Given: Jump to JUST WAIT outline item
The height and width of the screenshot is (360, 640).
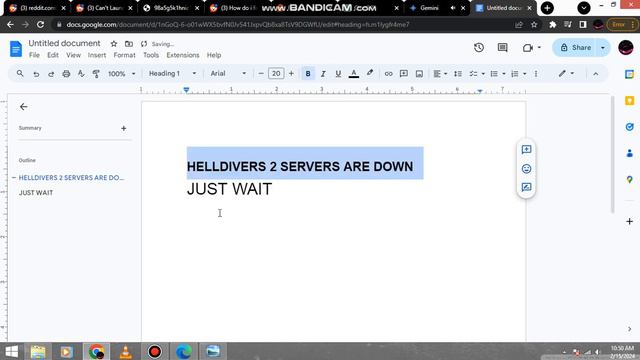Looking at the screenshot, I should (x=36, y=193).
